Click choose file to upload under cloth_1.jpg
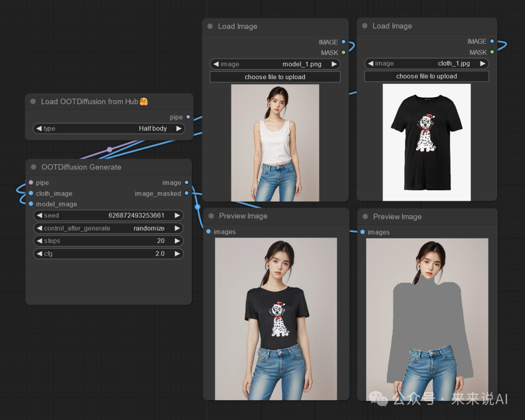This screenshot has height=420, width=525. (x=426, y=76)
